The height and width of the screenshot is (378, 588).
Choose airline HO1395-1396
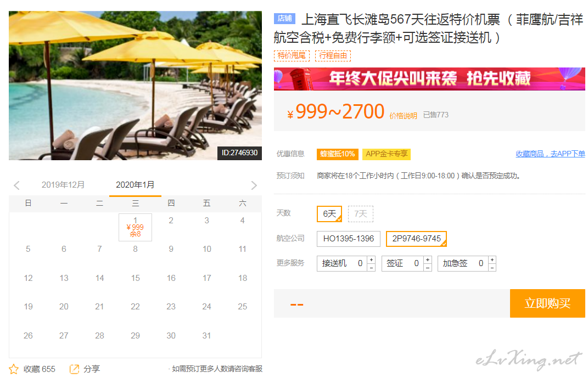coord(349,239)
